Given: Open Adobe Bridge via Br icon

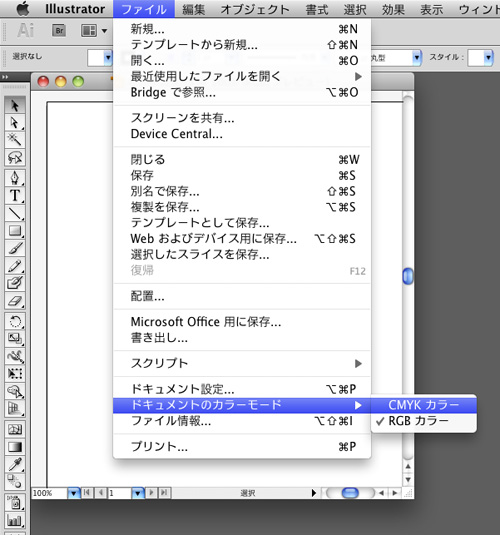Looking at the screenshot, I should [x=59, y=31].
